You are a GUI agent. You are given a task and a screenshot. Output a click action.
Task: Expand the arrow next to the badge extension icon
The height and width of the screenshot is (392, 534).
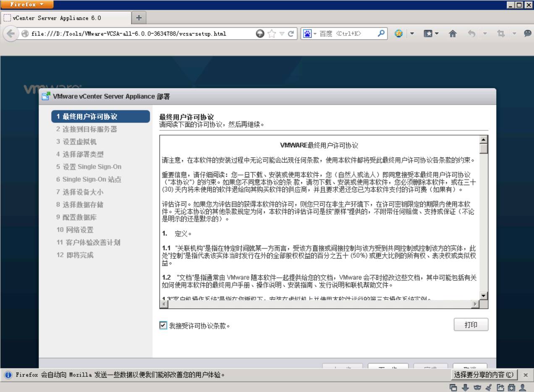point(412,34)
